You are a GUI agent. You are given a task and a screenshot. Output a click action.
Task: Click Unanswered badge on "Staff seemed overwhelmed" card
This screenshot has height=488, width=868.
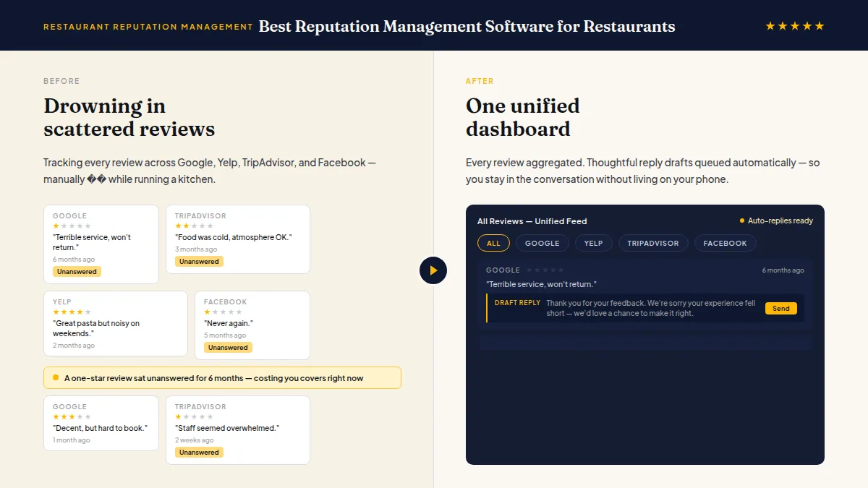(199, 452)
